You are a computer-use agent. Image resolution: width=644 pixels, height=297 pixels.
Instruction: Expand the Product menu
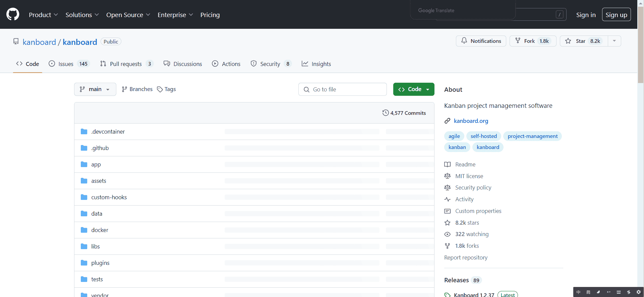pyautogui.click(x=43, y=15)
